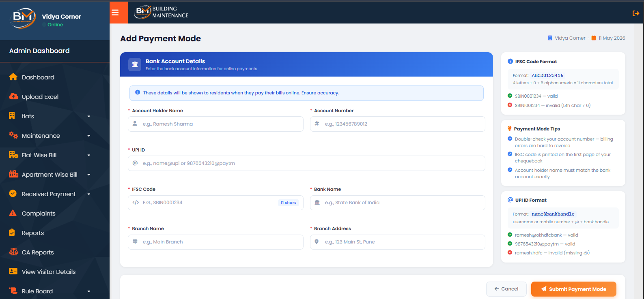Image resolution: width=644 pixels, height=299 pixels.
Task: Click the signpost icon in Branch Name field
Action: 135,242
